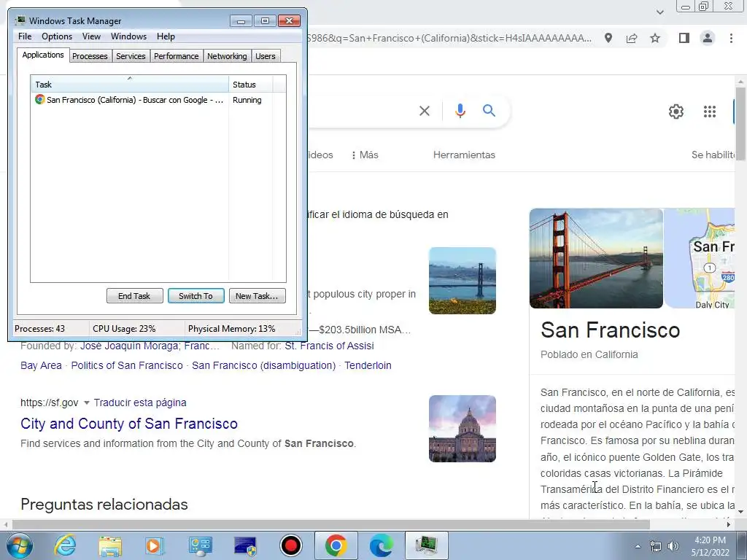This screenshot has height=560, width=747.
Task: Bookmark this page with the star icon
Action: (655, 38)
